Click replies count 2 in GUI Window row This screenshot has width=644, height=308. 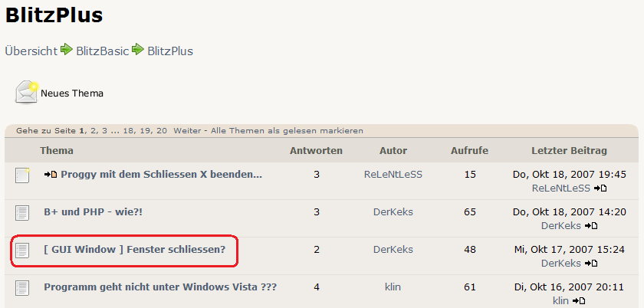317,249
